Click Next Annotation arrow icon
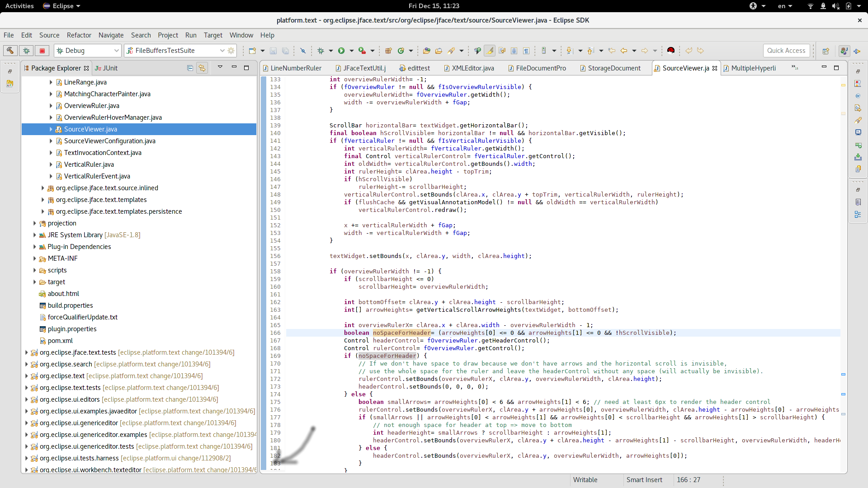Screen dimensions: 868x488 (x=570, y=51)
